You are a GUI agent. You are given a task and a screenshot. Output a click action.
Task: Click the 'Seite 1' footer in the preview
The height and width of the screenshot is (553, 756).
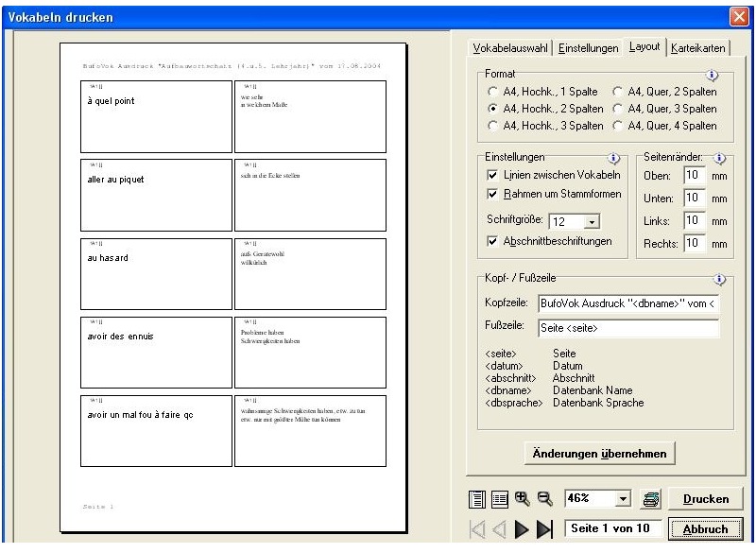click(x=98, y=507)
